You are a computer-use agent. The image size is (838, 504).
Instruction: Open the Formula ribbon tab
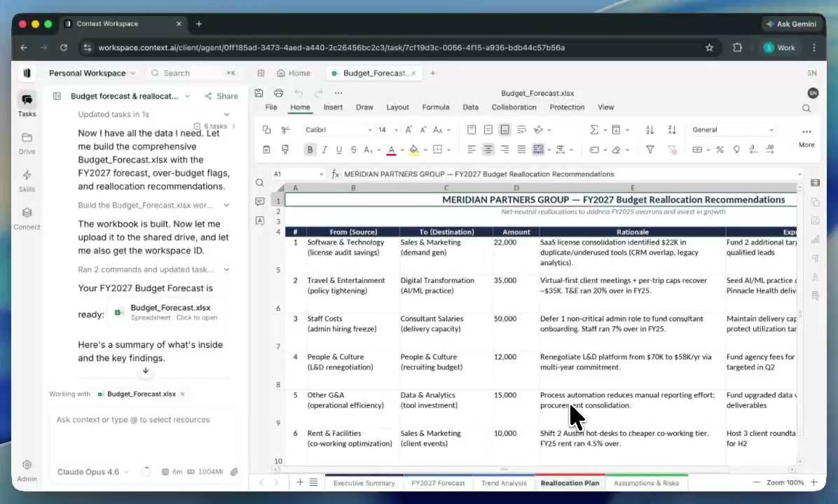pos(435,107)
